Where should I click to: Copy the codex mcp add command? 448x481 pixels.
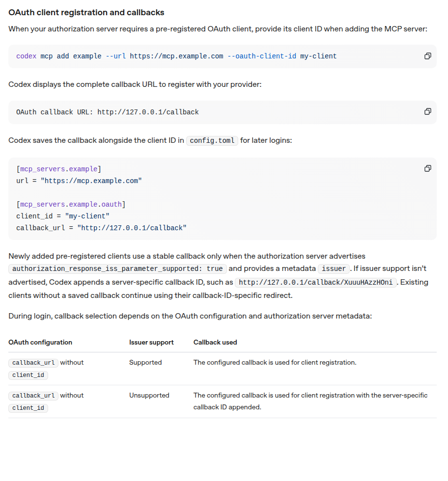tap(427, 56)
